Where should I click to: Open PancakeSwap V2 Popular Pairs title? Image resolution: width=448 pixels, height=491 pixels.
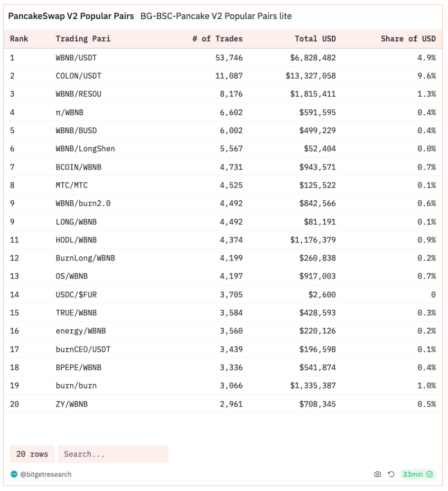tap(71, 16)
